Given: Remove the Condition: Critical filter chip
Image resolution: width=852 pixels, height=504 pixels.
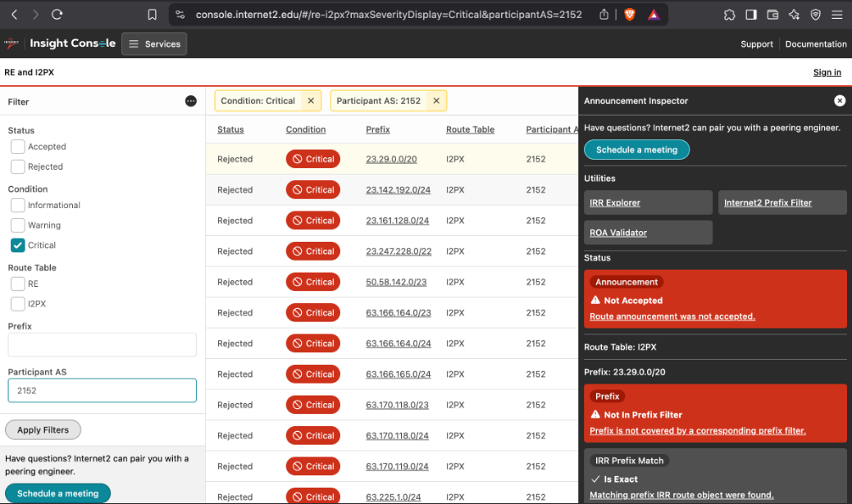Looking at the screenshot, I should [311, 101].
